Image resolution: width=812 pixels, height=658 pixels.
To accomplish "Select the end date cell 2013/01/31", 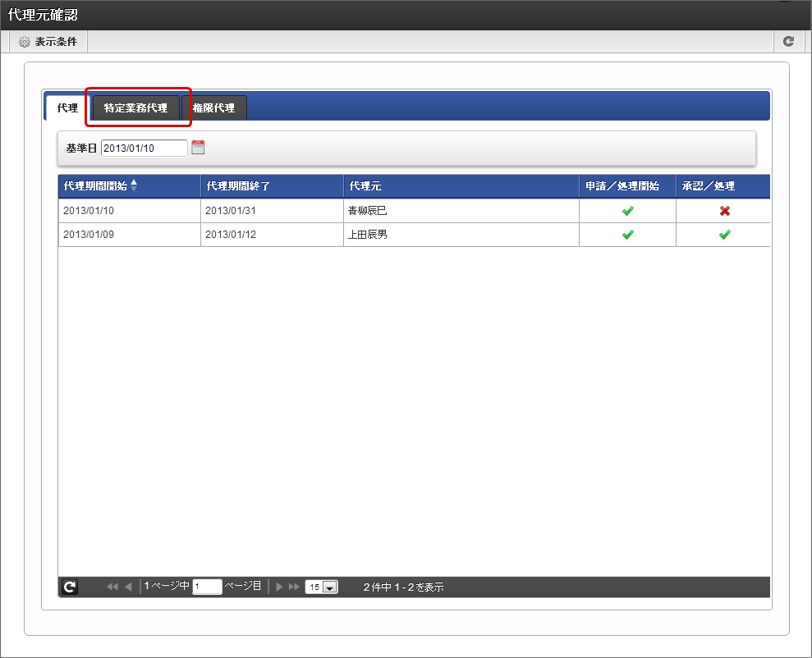I will click(x=273, y=211).
